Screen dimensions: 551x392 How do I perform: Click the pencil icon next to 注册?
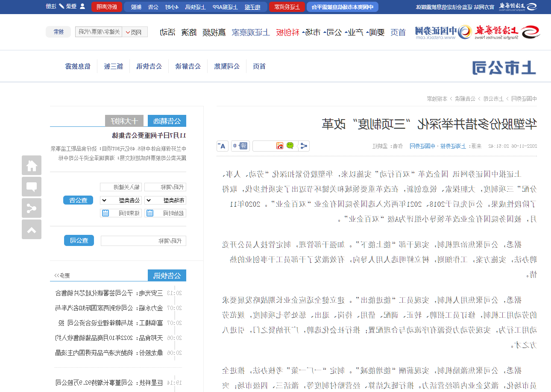click(x=62, y=6)
